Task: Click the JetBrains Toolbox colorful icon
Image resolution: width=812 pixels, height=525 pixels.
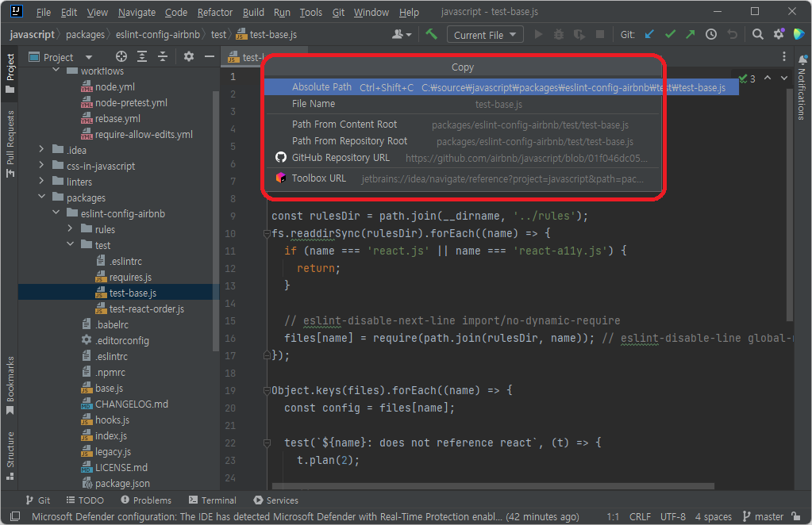Action: [799, 34]
